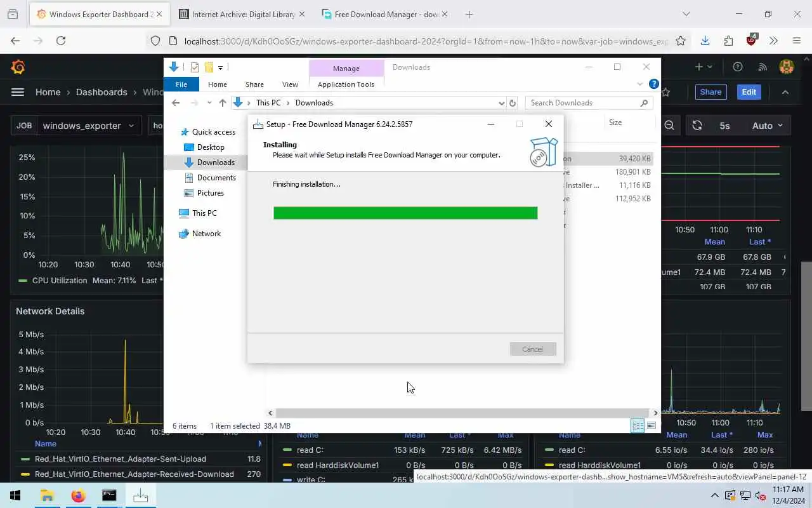812x508 pixels.
Task: Open uBlock Origin shield extension icon
Action: (x=752, y=39)
